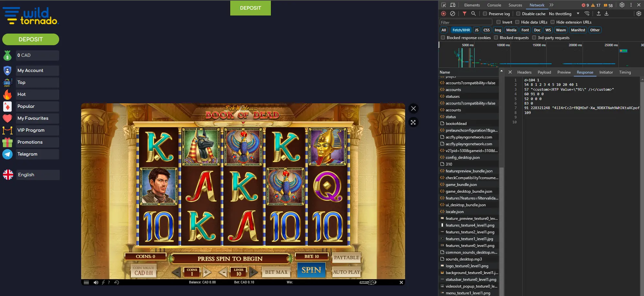Click the Telegram paper plane icon

(x=7, y=154)
